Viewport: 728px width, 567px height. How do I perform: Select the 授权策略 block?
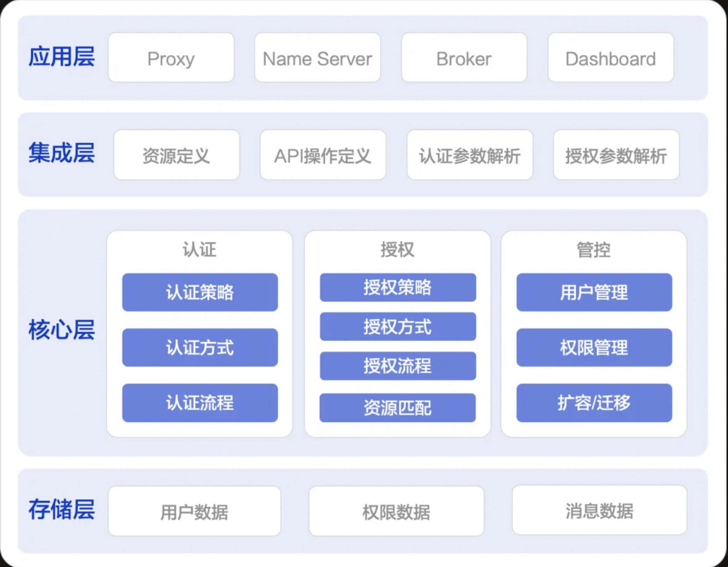click(x=398, y=287)
